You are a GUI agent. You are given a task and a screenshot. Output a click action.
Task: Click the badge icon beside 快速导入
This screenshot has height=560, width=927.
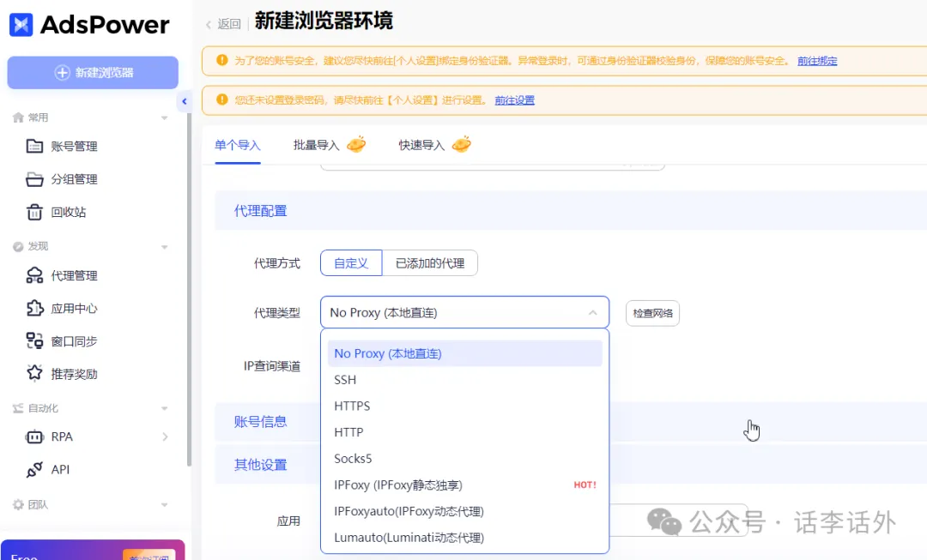[x=462, y=144]
